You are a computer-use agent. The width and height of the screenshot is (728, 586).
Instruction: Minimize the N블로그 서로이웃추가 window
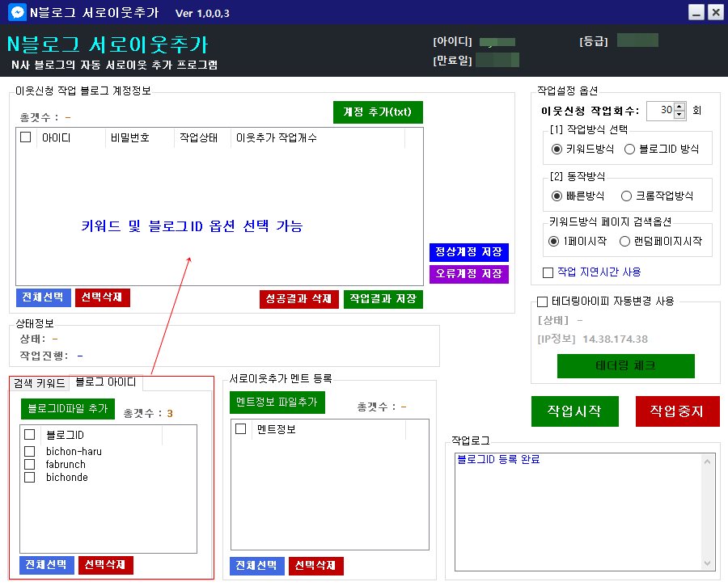tap(696, 12)
